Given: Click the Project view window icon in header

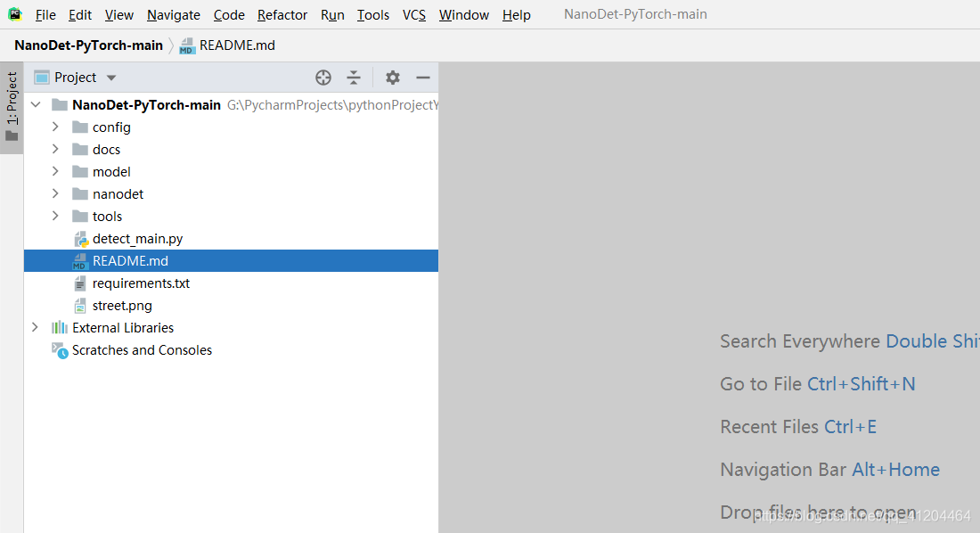Looking at the screenshot, I should 42,78.
